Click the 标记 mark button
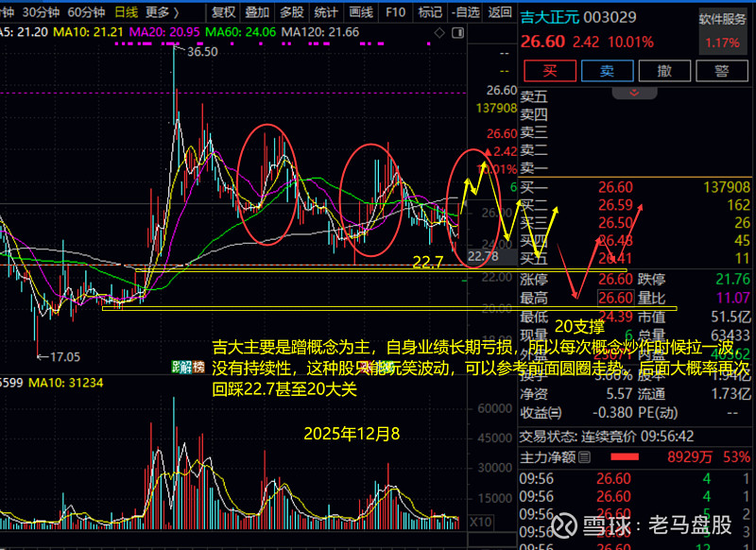The image size is (756, 550). 430,12
